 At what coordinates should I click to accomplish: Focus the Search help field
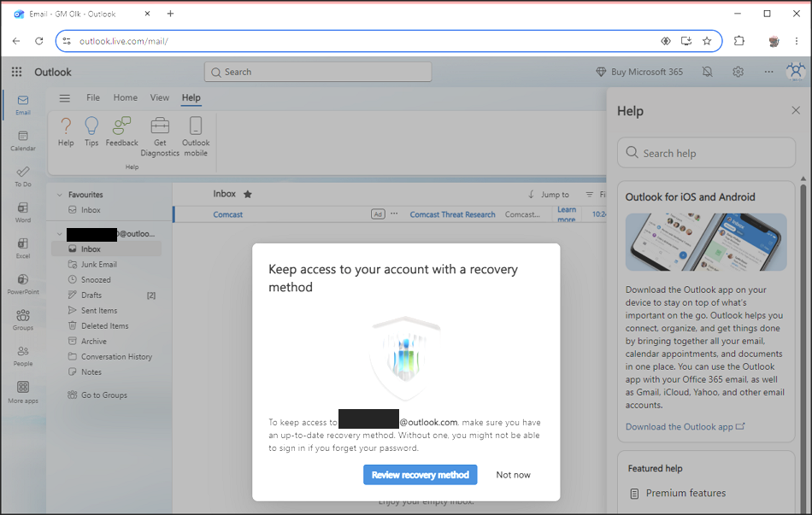(x=706, y=153)
